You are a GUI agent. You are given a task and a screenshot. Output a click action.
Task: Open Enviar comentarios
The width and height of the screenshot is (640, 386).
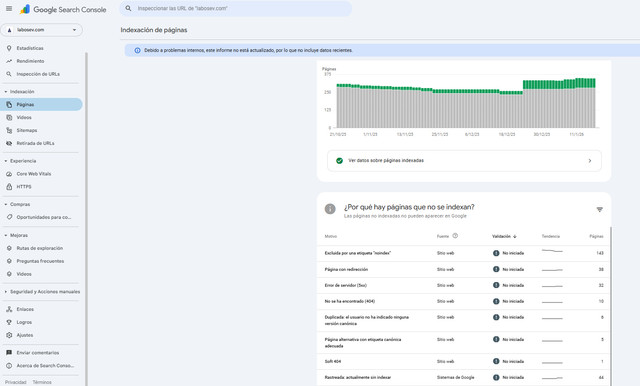38,353
